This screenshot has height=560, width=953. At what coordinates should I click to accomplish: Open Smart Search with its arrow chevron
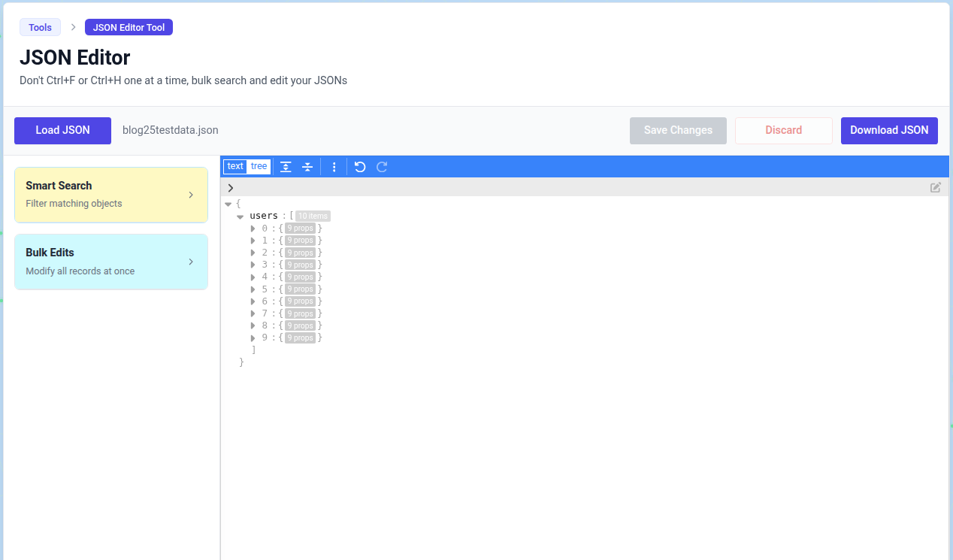click(x=191, y=194)
